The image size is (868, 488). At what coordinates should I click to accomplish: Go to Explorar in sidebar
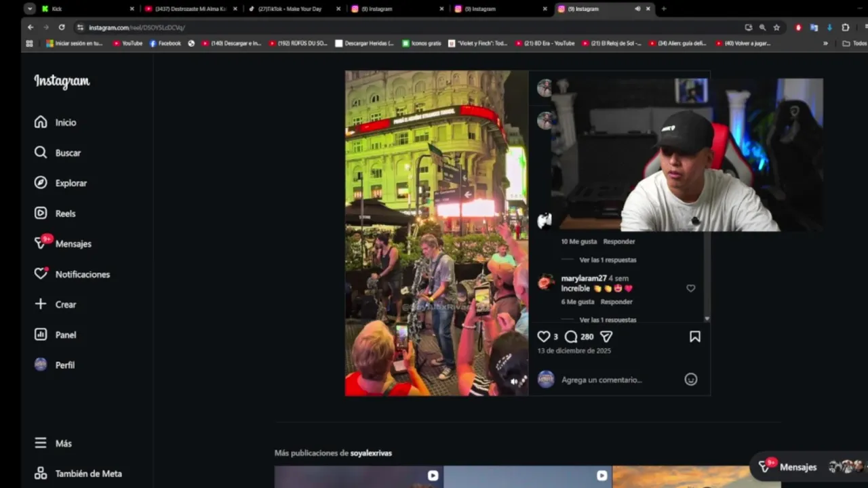(x=60, y=183)
